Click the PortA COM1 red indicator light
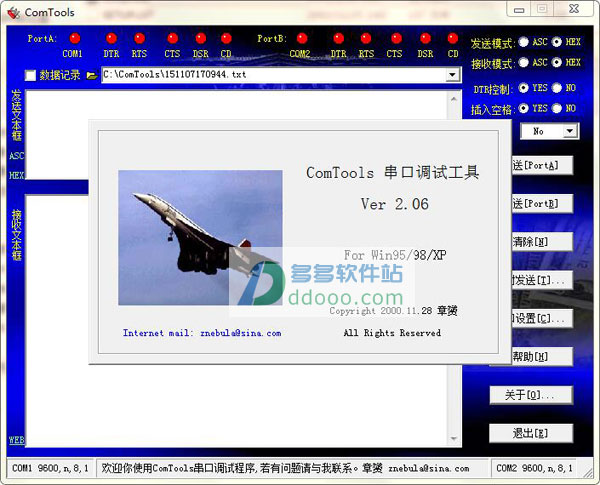 pos(75,38)
